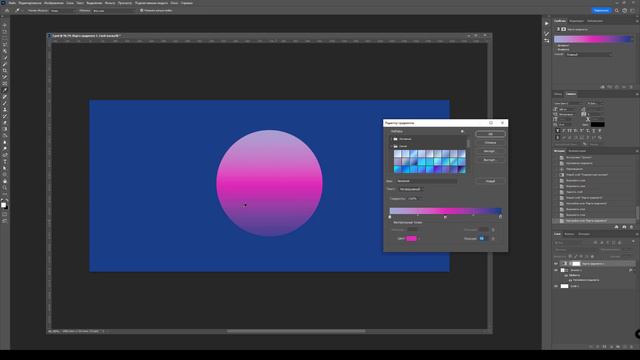Screen dimensions: 640x360
Task: Open the gear menu in gradient presets
Action: 462,131
